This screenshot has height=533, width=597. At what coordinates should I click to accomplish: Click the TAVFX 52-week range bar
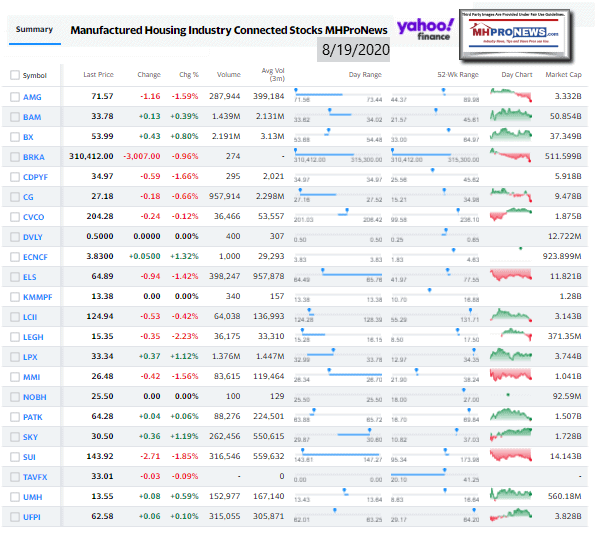(435, 475)
